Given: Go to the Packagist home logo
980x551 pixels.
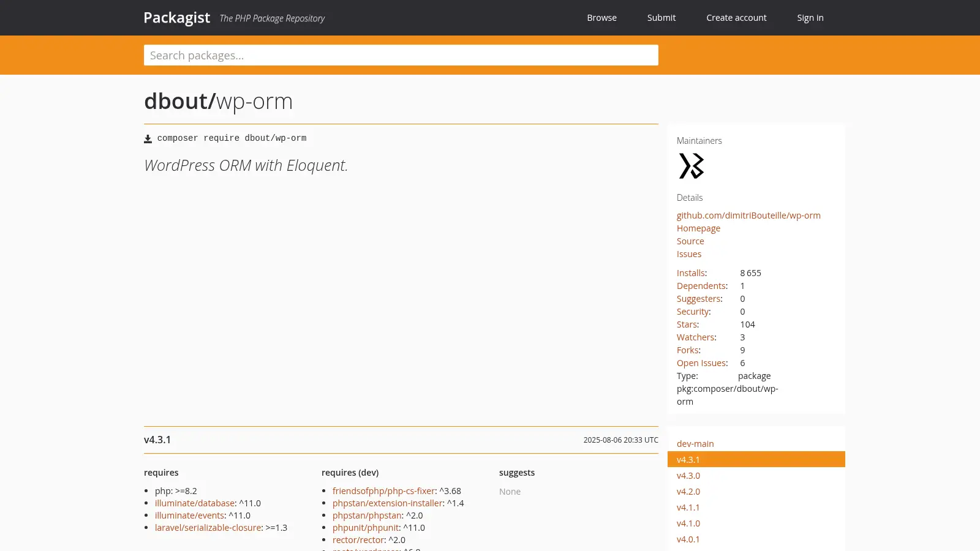Looking at the screenshot, I should (x=176, y=18).
